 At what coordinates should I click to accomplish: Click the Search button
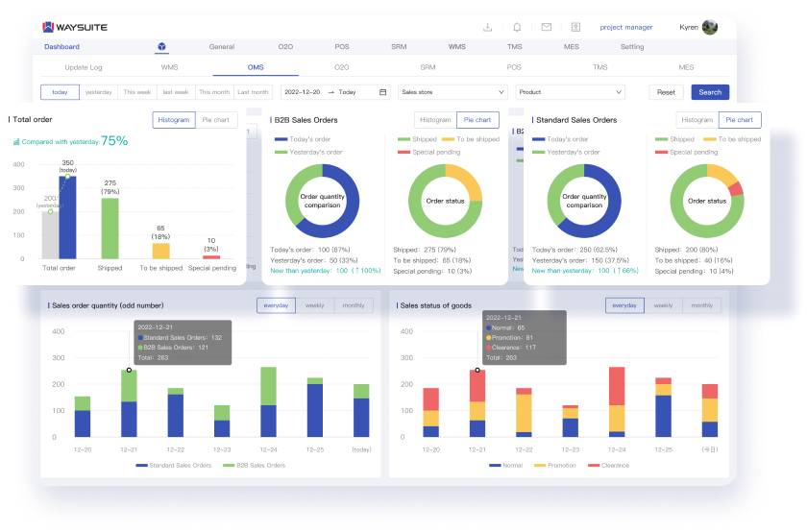[710, 92]
